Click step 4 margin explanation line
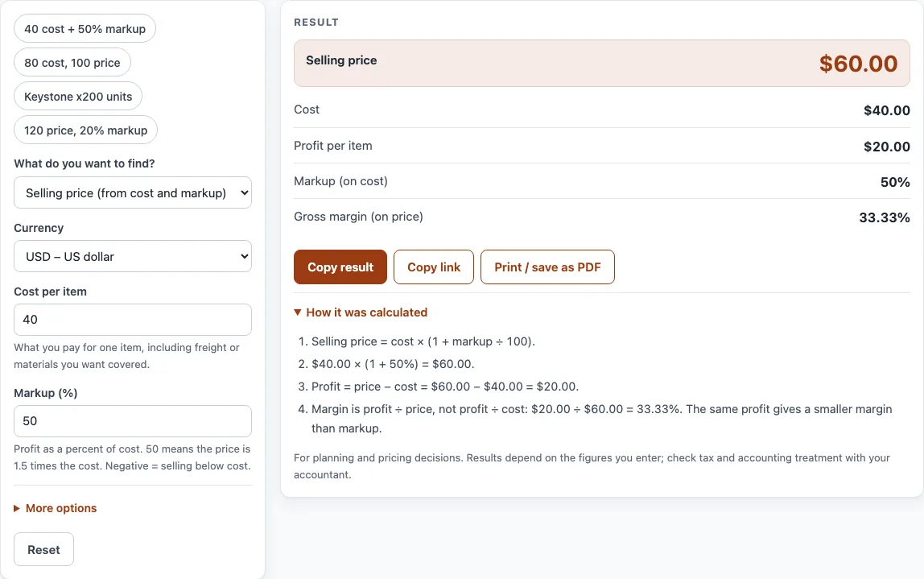The image size is (924, 579). [602, 419]
